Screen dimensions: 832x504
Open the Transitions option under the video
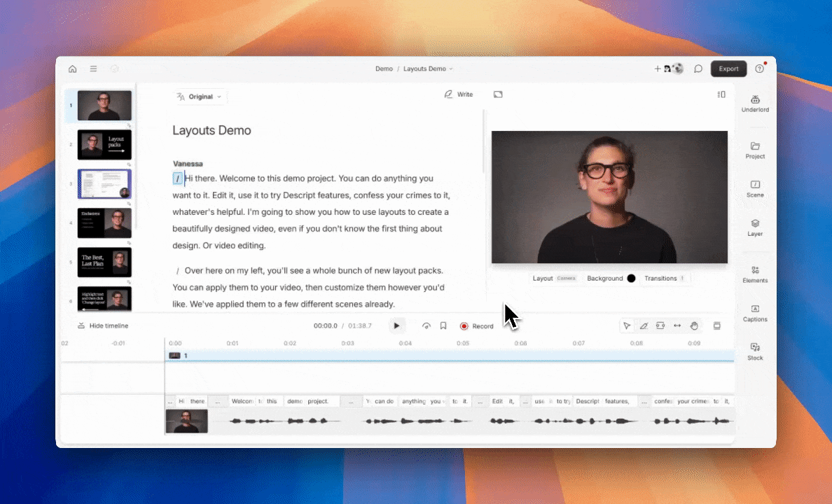tap(665, 279)
